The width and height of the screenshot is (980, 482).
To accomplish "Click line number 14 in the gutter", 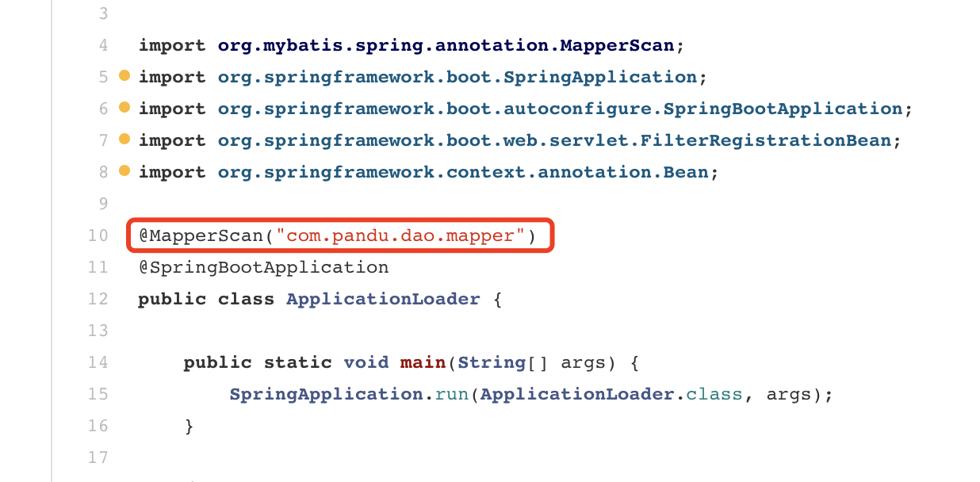I will tap(98, 362).
